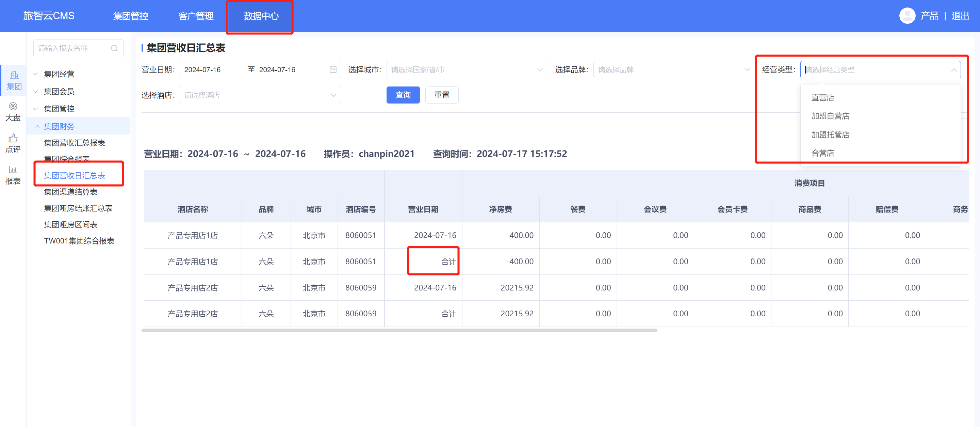Open the 选择品牌 dropdown
Viewport: 980px width, 427px height.
(x=673, y=70)
